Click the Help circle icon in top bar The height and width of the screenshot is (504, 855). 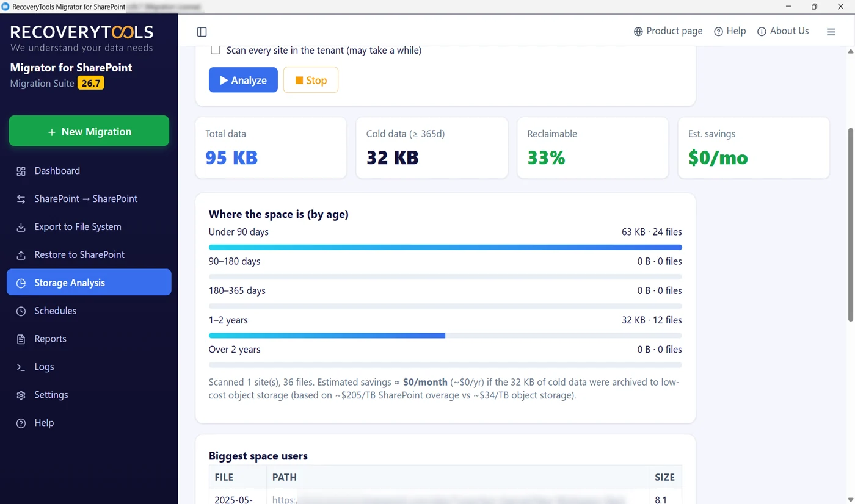click(718, 32)
